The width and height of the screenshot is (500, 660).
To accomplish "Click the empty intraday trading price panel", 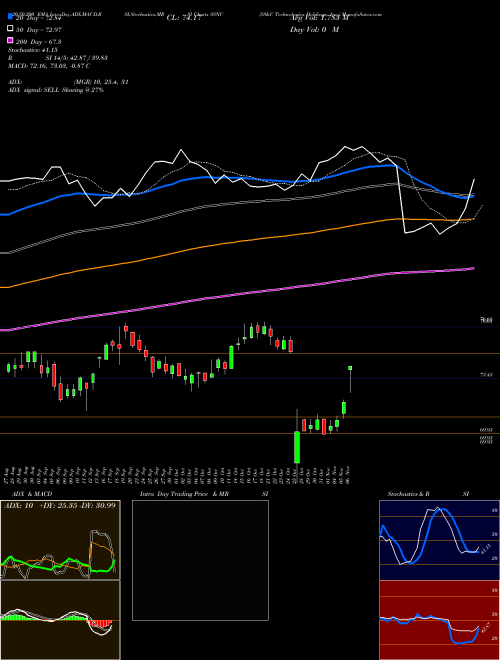I will 200,560.
